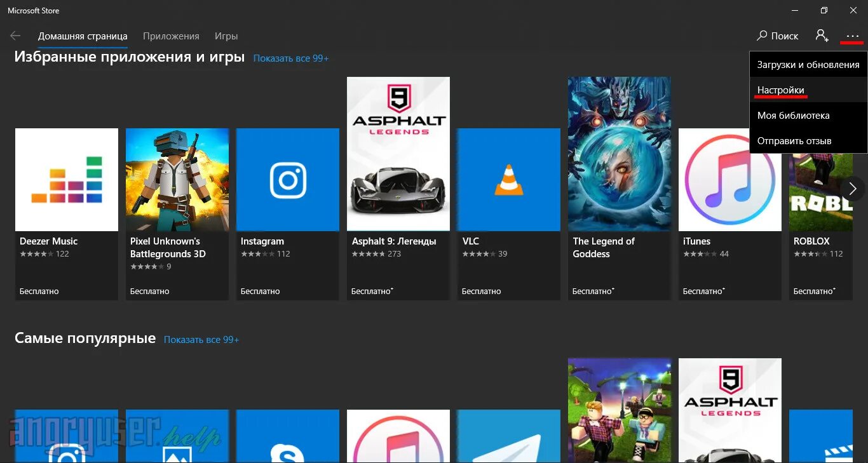Screen dimensions: 868x463
Task: Switch to the Домашняя страница tab
Action: [x=83, y=36]
